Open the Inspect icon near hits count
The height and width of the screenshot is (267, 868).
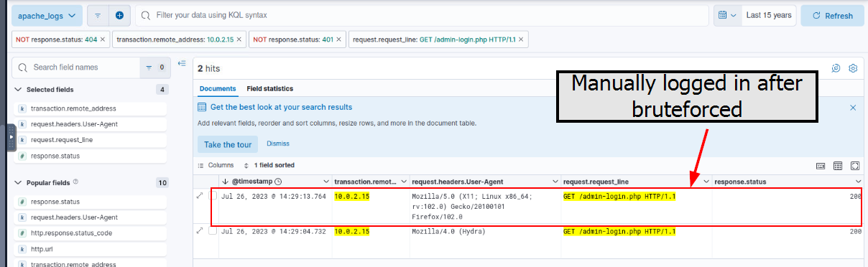click(x=836, y=68)
